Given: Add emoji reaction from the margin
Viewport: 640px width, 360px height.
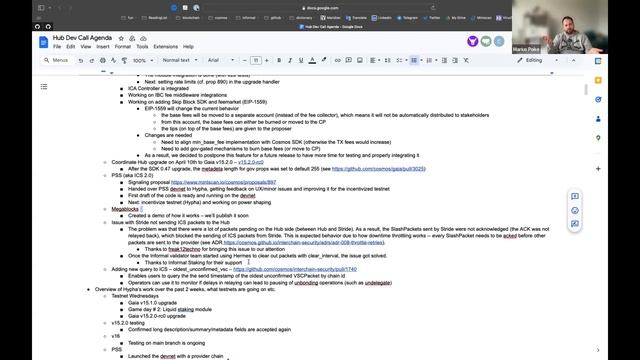Looking at the screenshot, I should coord(575,210).
